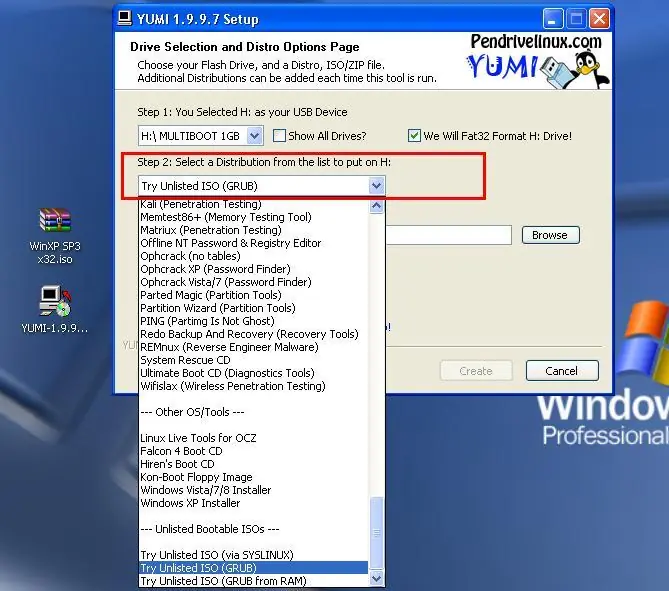Click scroll up arrow in distro list
The width and height of the screenshot is (669, 591).
coord(376,207)
